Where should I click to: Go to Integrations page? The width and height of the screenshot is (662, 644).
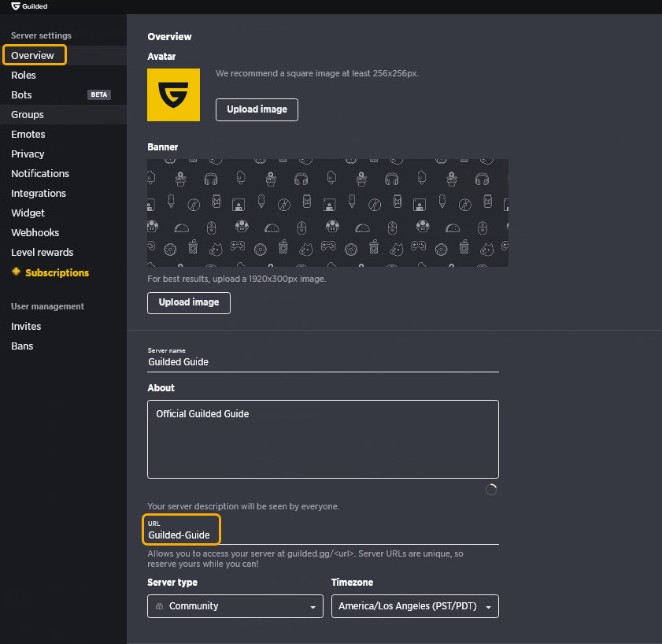[63, 194]
